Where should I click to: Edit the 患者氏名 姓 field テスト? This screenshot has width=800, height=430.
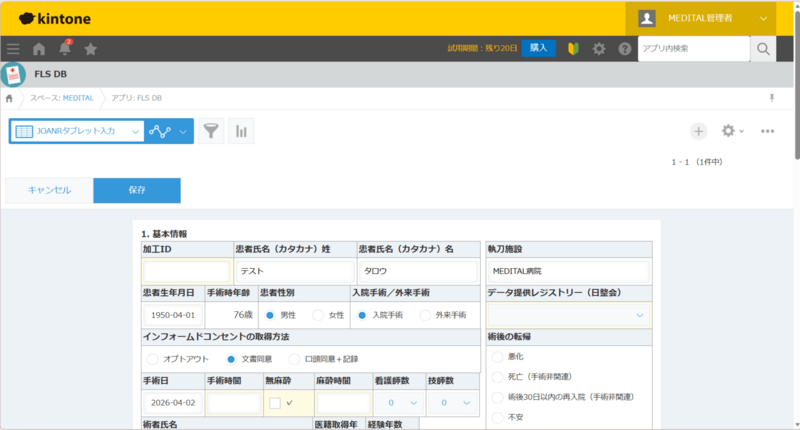coord(295,271)
